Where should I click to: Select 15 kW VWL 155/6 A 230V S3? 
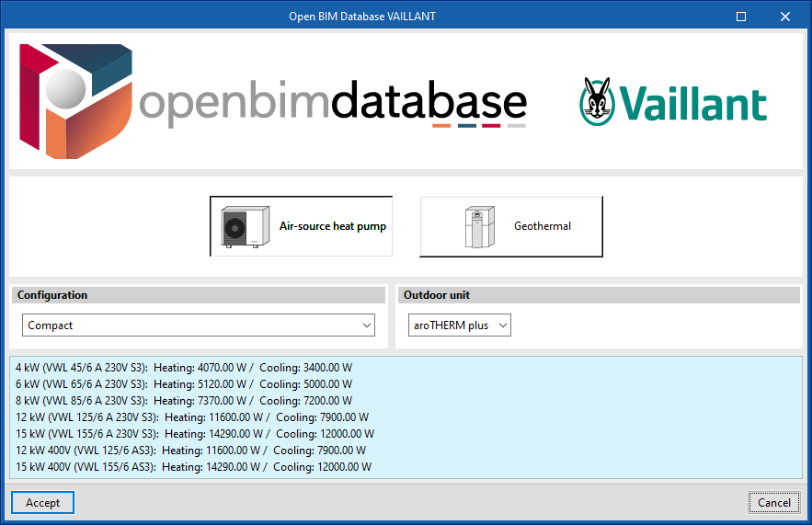coord(191,433)
